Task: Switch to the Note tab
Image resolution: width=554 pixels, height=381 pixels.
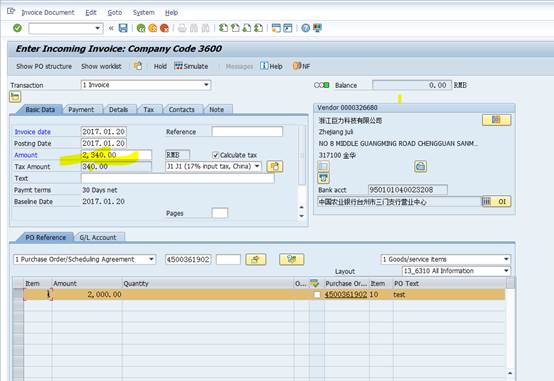Action: coord(217,110)
